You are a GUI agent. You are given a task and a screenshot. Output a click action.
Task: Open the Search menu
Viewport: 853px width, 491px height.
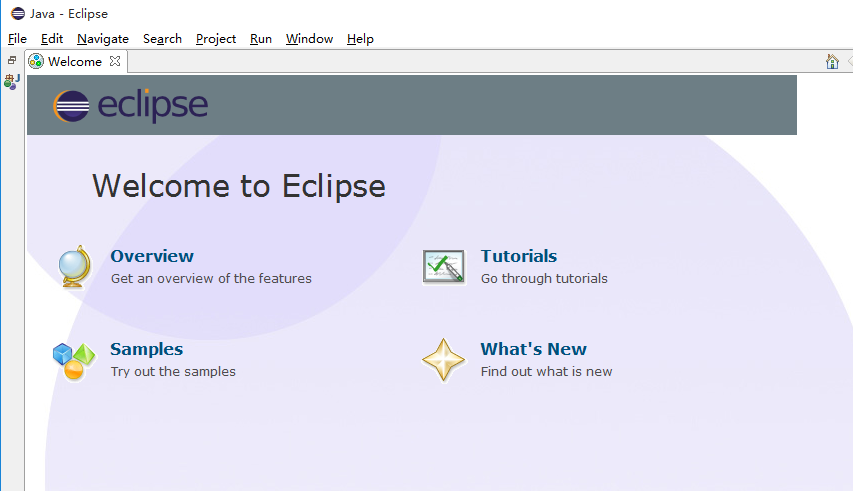pyautogui.click(x=162, y=39)
